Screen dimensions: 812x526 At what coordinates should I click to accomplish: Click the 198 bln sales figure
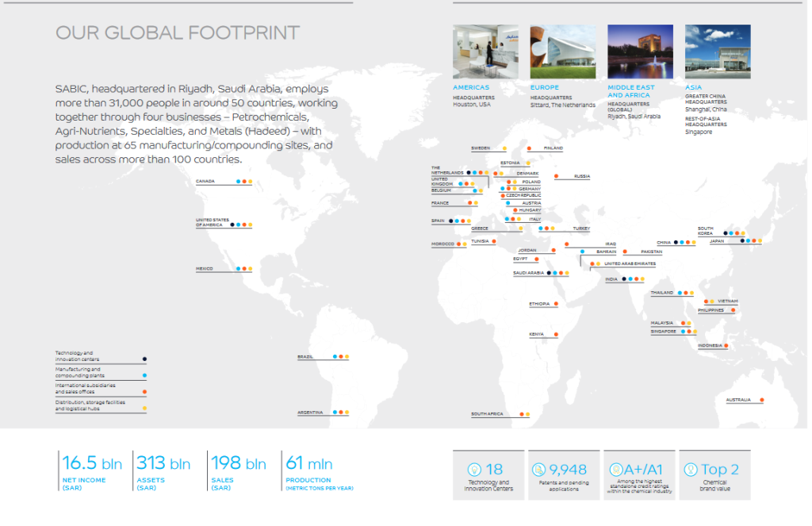click(238, 463)
